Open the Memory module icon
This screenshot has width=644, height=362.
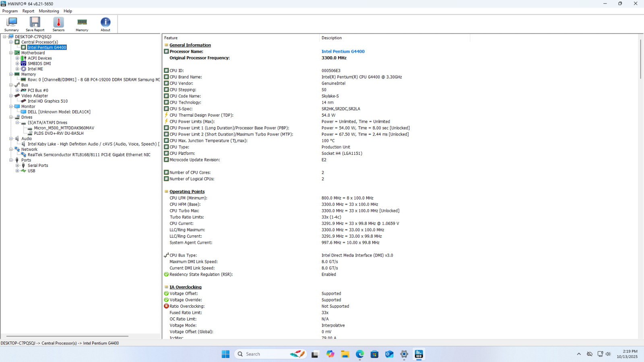pyautogui.click(x=82, y=24)
